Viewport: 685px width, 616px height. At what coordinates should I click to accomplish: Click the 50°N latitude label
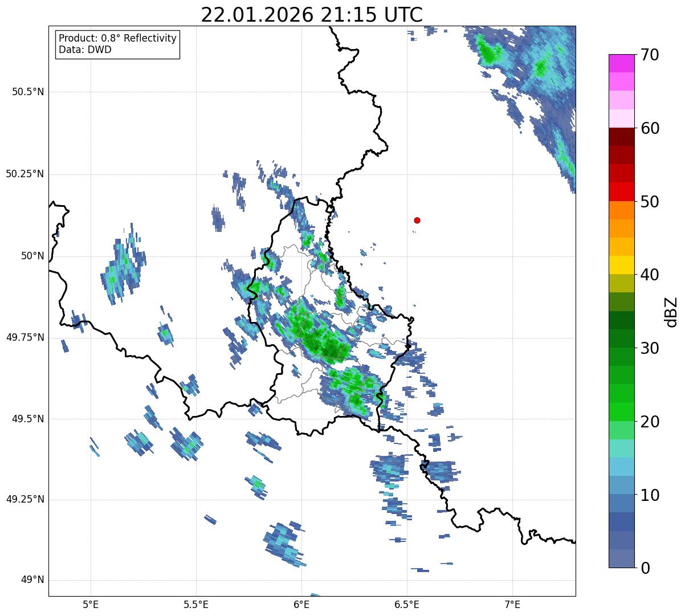(32, 256)
